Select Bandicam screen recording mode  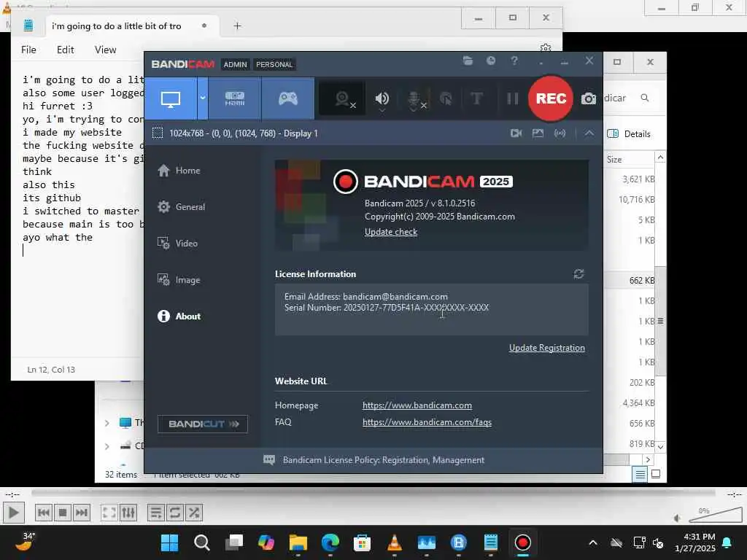171,98
